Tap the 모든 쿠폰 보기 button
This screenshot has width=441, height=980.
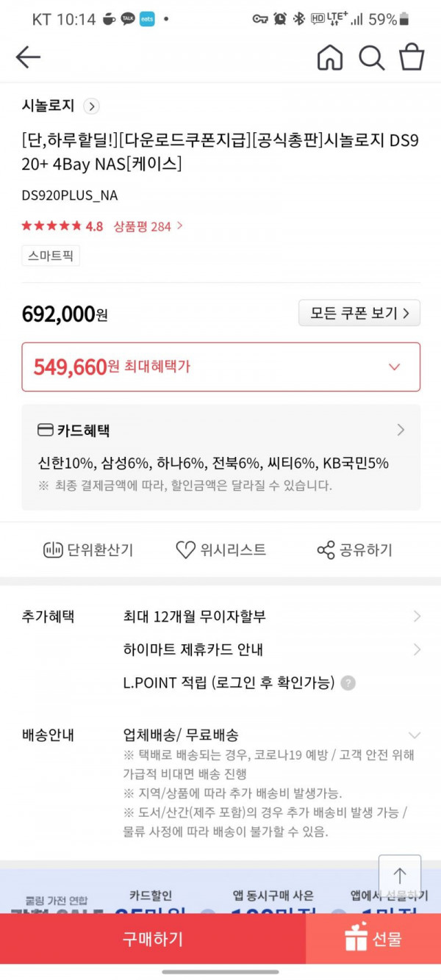[x=359, y=313]
